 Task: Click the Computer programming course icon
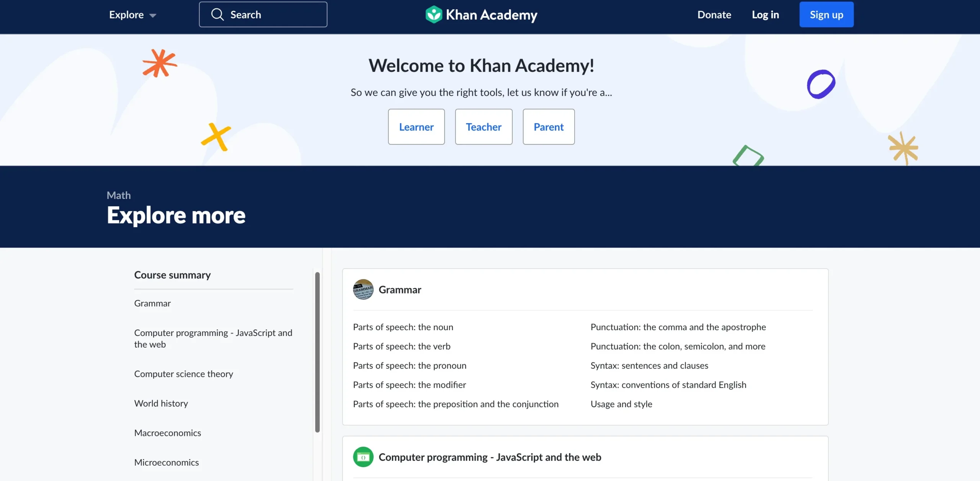coord(363,457)
